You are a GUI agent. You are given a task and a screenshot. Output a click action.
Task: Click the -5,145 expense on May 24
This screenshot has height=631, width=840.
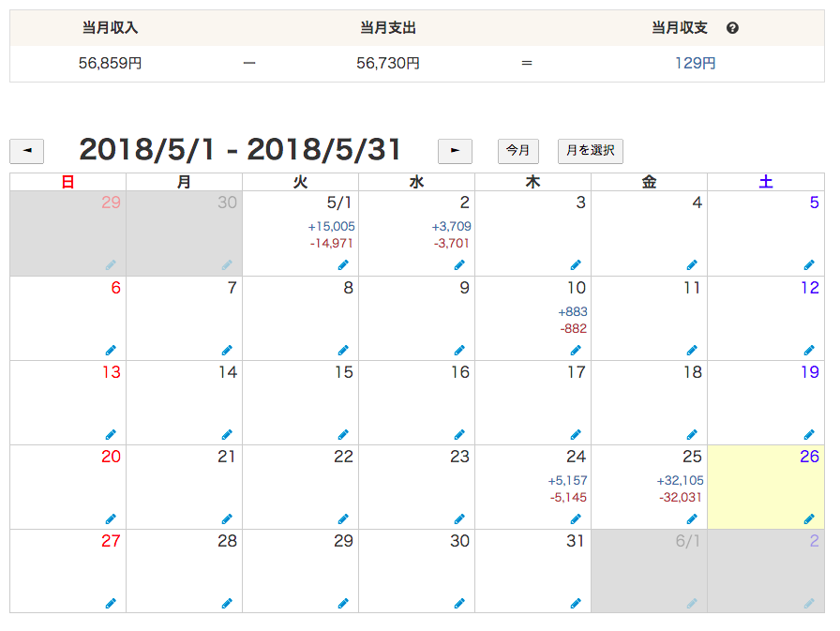568,498
